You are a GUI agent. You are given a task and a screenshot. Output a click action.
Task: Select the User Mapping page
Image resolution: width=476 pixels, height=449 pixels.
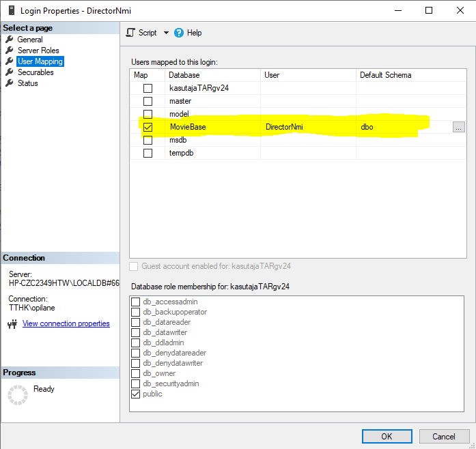click(40, 61)
